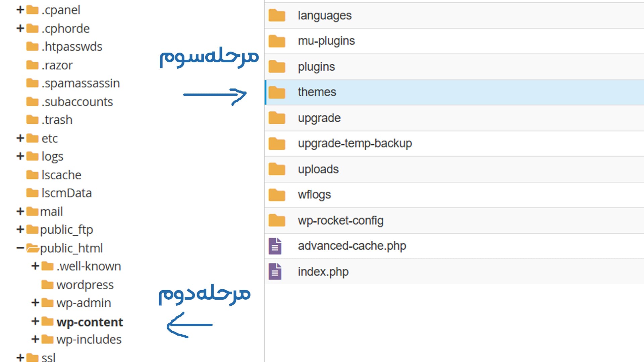Viewport: 644px width, 362px height.
Task: Expand the etc folder node
Action: click(20, 138)
